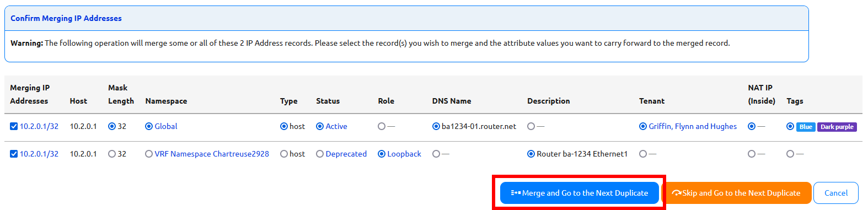868x210 pixels.
Task: Click the DNS Name column header
Action: 452,101
